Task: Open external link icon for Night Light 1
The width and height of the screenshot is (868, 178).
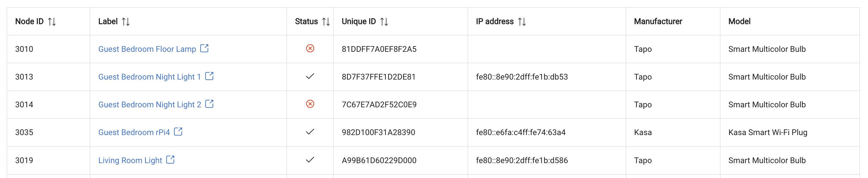Action: click(x=209, y=76)
